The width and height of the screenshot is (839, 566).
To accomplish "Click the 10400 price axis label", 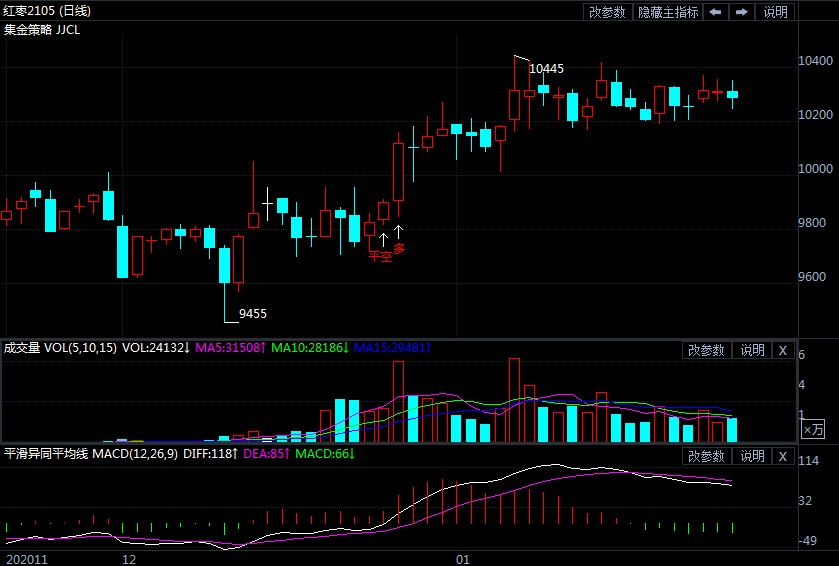I will tap(815, 60).
